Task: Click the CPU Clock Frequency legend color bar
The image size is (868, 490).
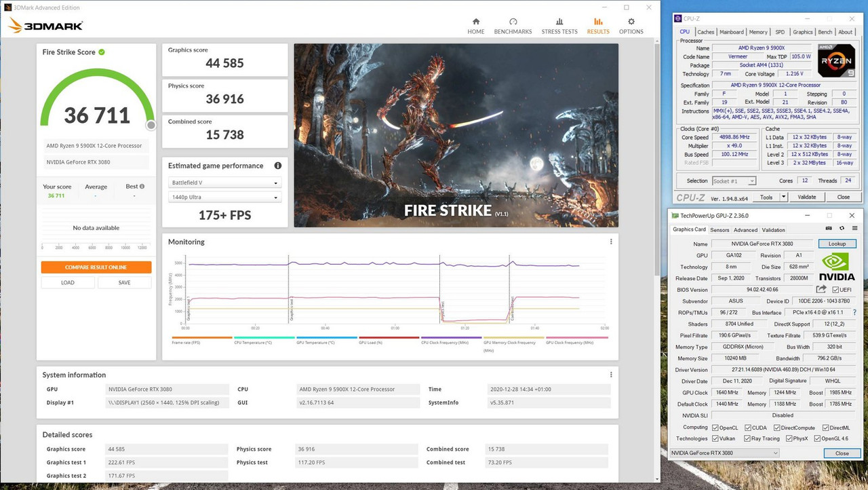Action: [451, 337]
